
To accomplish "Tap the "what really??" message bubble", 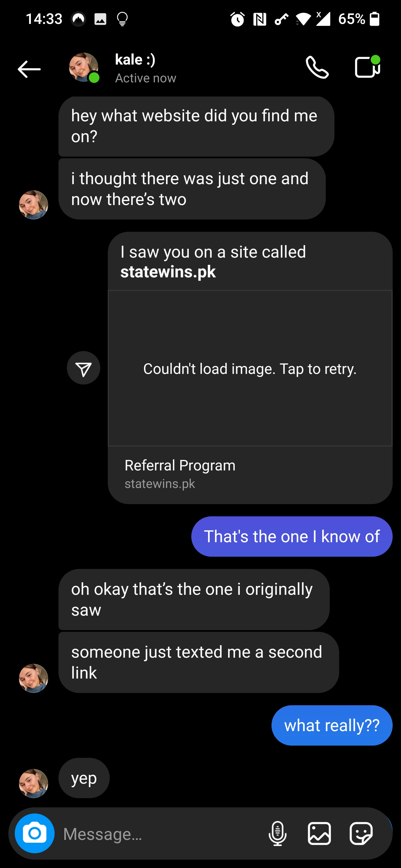I will pyautogui.click(x=332, y=726).
